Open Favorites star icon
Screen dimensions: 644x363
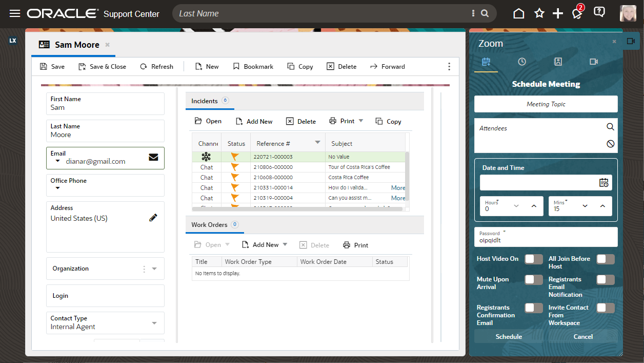[x=539, y=13]
